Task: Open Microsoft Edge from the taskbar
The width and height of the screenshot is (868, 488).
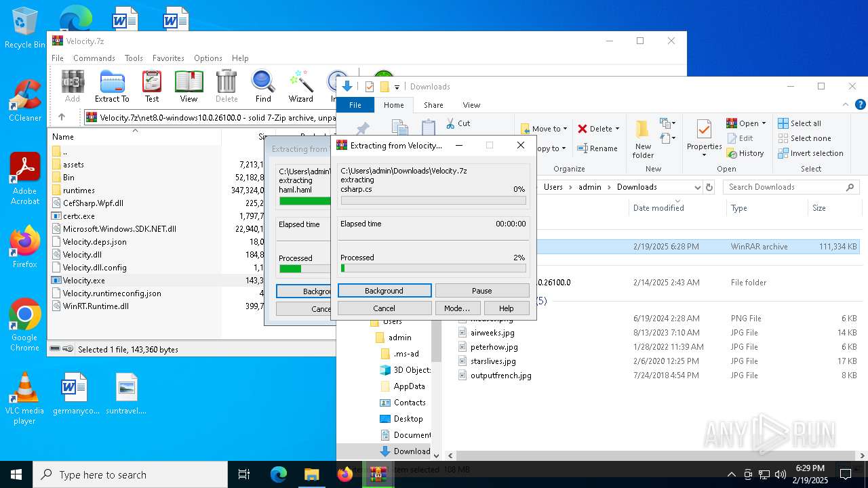Action: (279, 474)
